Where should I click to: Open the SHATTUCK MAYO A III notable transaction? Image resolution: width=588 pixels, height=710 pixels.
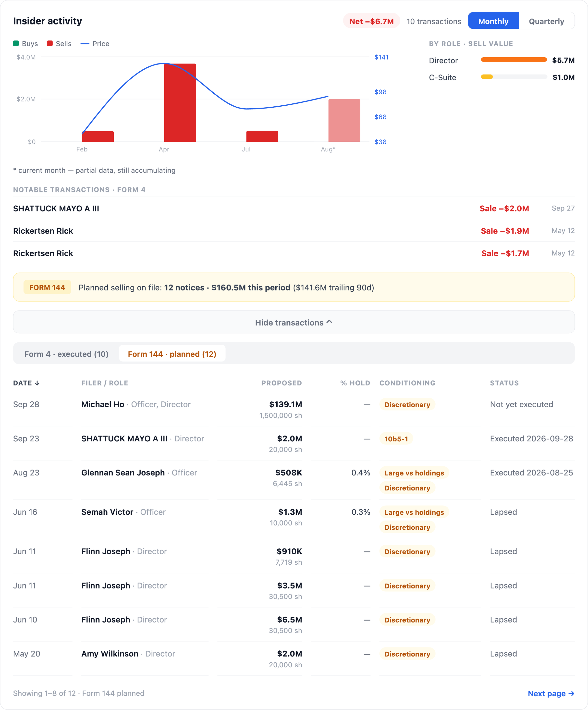[294, 208]
